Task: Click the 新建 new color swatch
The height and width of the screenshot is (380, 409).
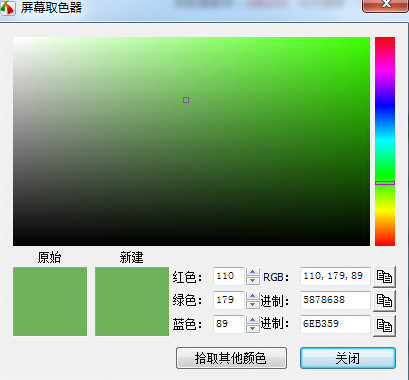Action: click(x=132, y=301)
